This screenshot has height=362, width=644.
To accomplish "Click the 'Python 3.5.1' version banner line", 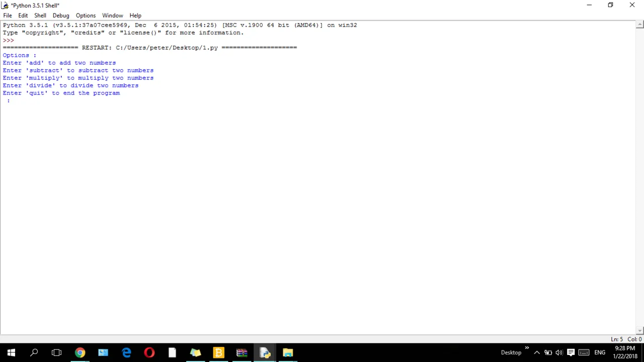I will point(180,25).
